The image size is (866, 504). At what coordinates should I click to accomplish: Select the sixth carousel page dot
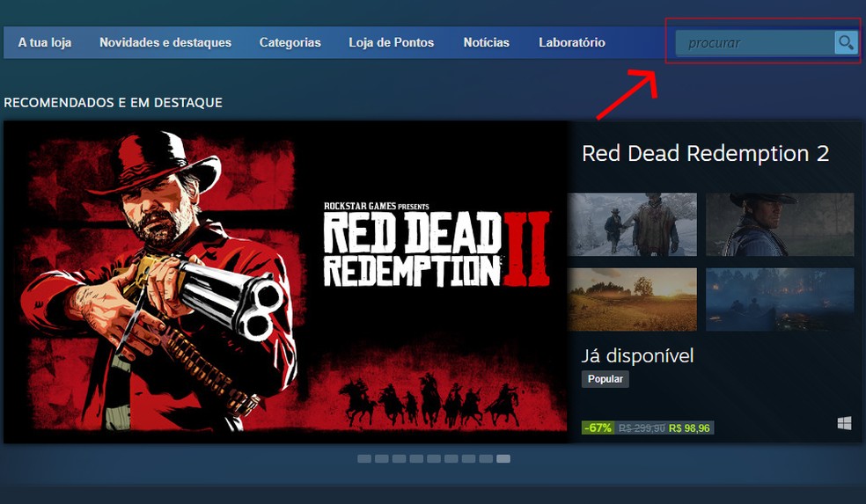pyautogui.click(x=451, y=459)
